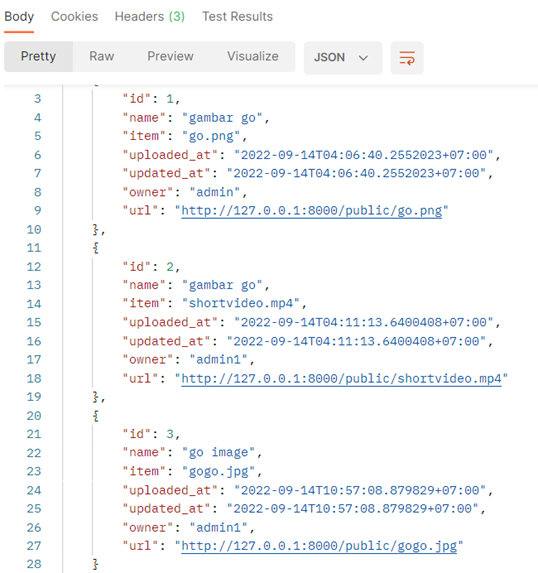Click the "id": 3 value
Viewport: 538px width, 573px height.
tap(170, 434)
